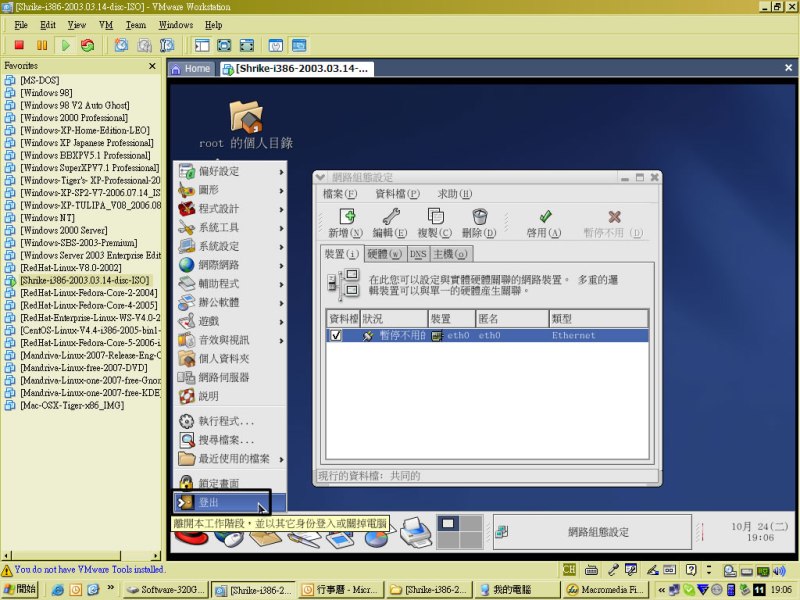Click the VMware Take Snapshot icon
Screen dimensions: 800x600
coord(121,45)
